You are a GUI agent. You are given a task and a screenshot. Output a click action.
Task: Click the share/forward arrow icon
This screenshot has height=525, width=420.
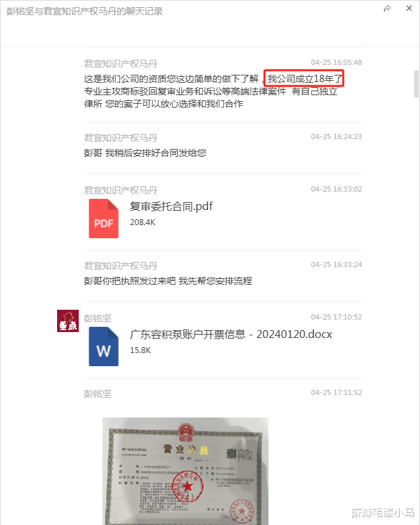pos(387,9)
